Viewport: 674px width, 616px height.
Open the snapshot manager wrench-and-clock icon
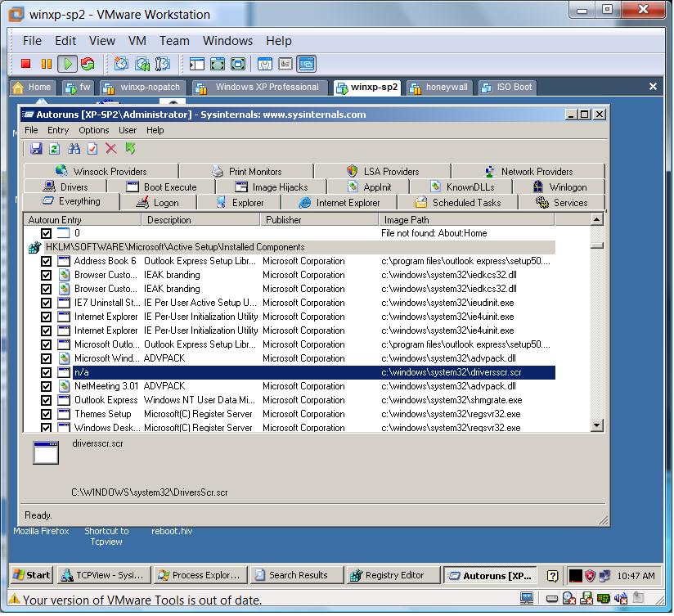(x=163, y=64)
